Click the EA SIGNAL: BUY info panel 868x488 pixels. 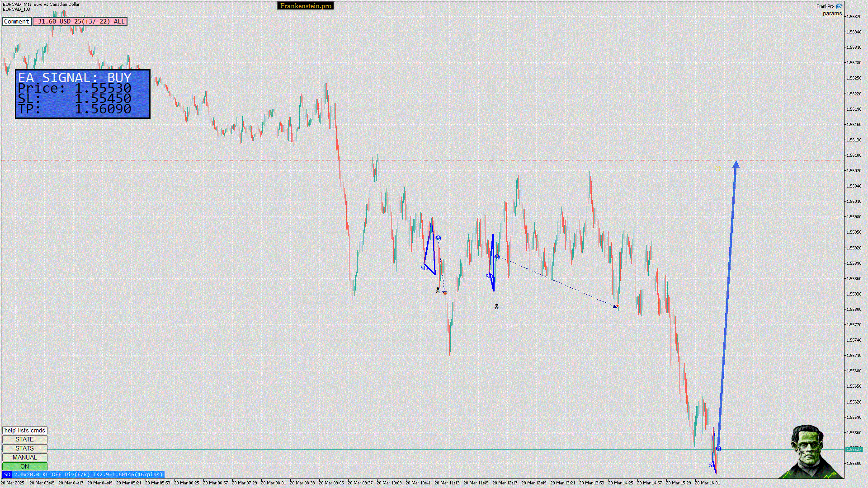(x=83, y=94)
